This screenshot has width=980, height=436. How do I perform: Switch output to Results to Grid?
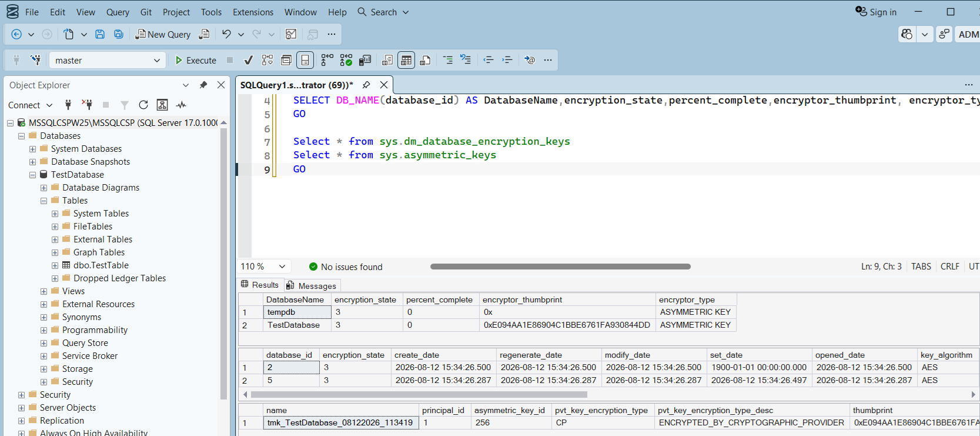point(406,60)
